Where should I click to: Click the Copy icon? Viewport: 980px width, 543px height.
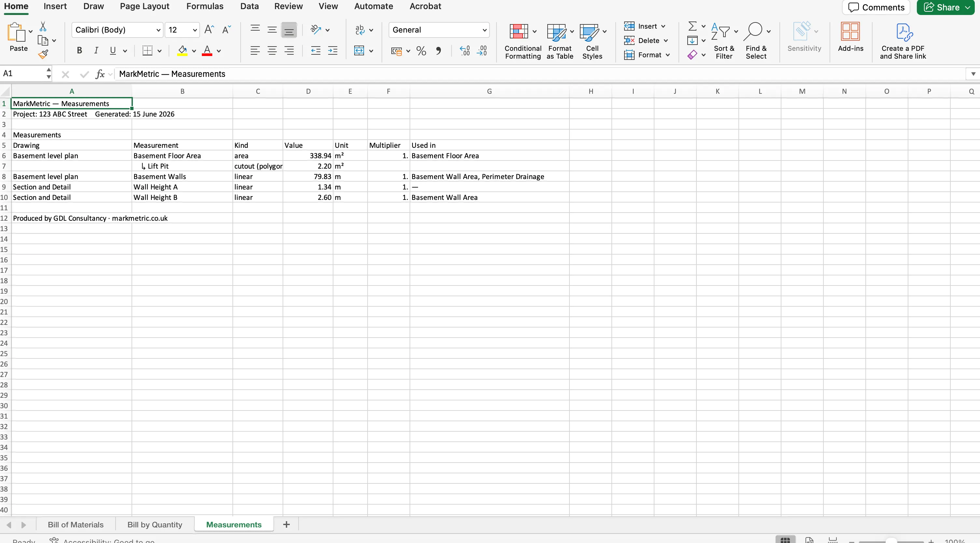click(43, 40)
